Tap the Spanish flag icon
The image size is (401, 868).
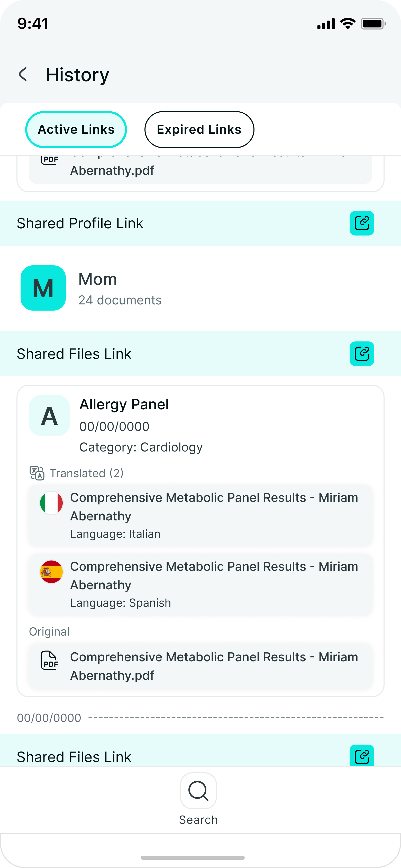[51, 572]
